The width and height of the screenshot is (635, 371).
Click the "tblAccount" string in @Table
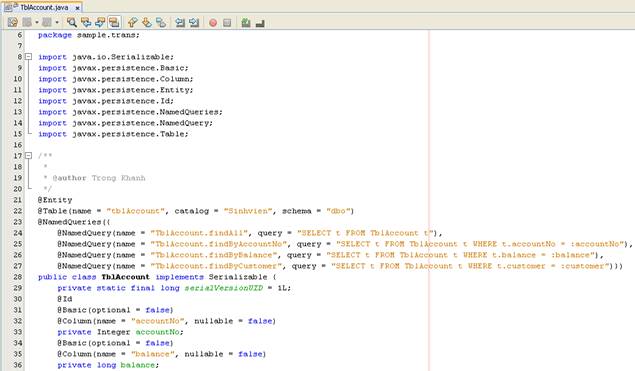[136, 211]
